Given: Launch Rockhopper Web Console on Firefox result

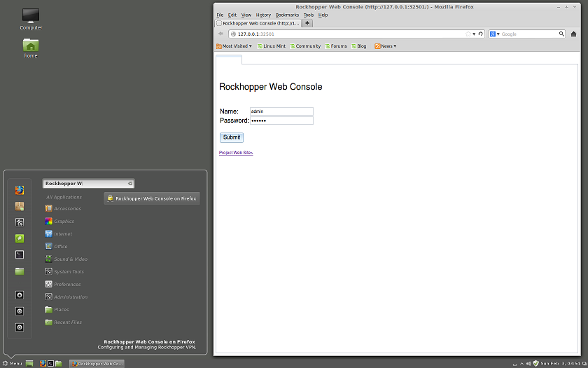Looking at the screenshot, I should pyautogui.click(x=152, y=198).
